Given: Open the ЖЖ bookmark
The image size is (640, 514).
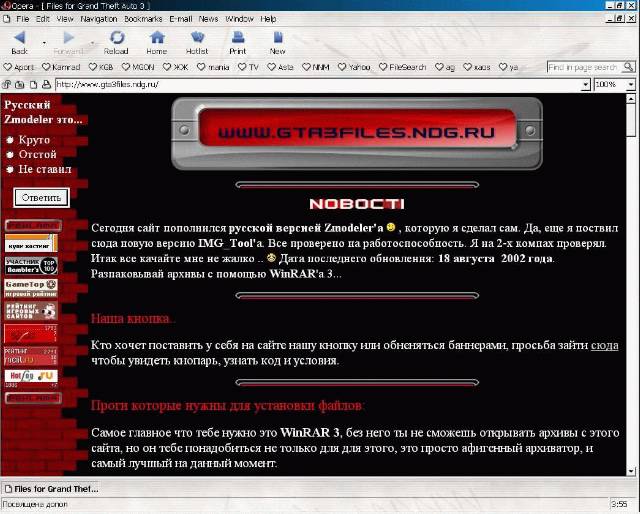Looking at the screenshot, I should pyautogui.click(x=176, y=67).
